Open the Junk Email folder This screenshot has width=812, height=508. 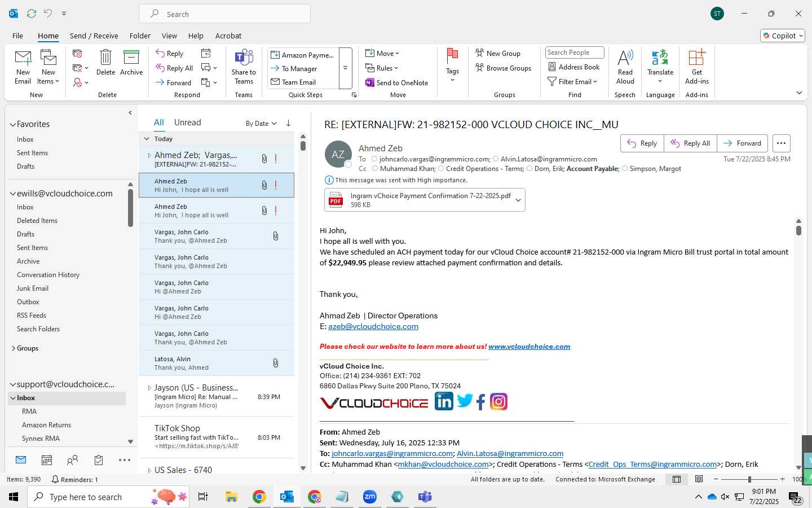pos(33,288)
